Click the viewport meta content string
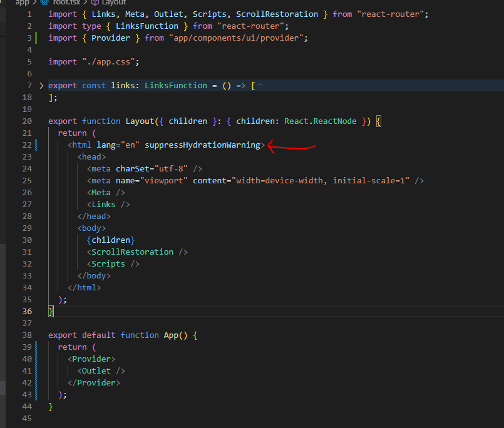The image size is (504, 428). click(321, 181)
